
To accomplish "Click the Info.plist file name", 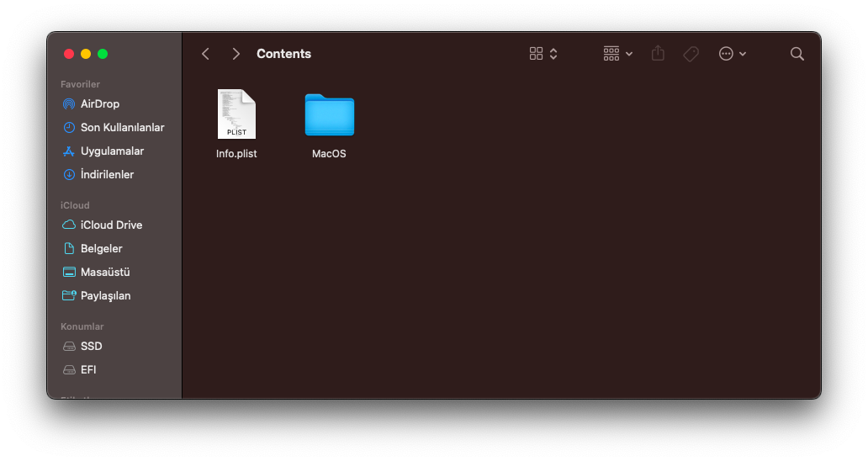I will click(236, 154).
